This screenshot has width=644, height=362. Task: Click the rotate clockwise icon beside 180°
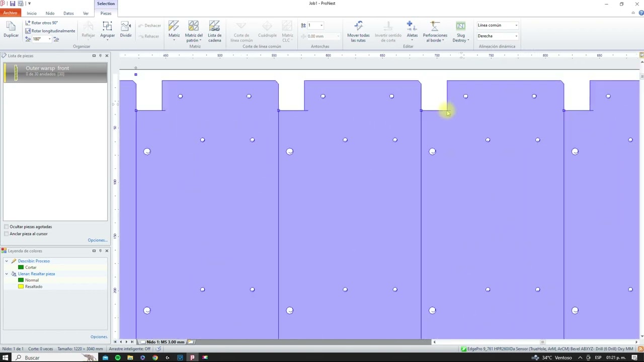tap(56, 39)
